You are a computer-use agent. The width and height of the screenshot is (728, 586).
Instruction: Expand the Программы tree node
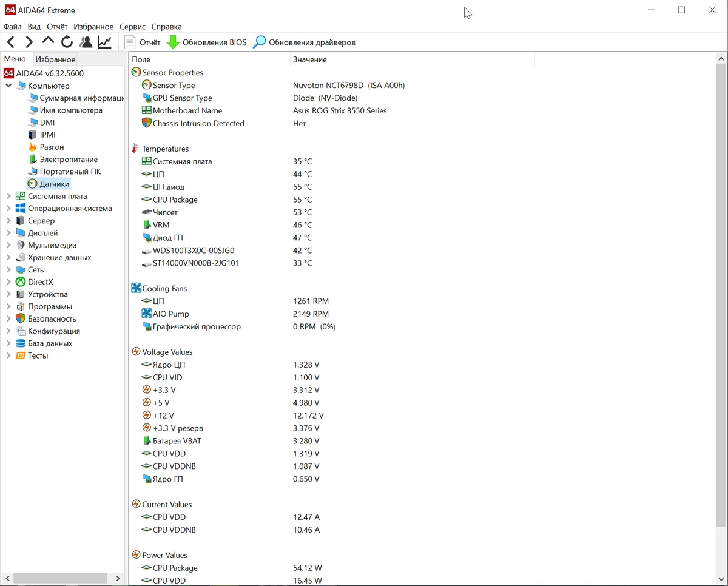[8, 306]
